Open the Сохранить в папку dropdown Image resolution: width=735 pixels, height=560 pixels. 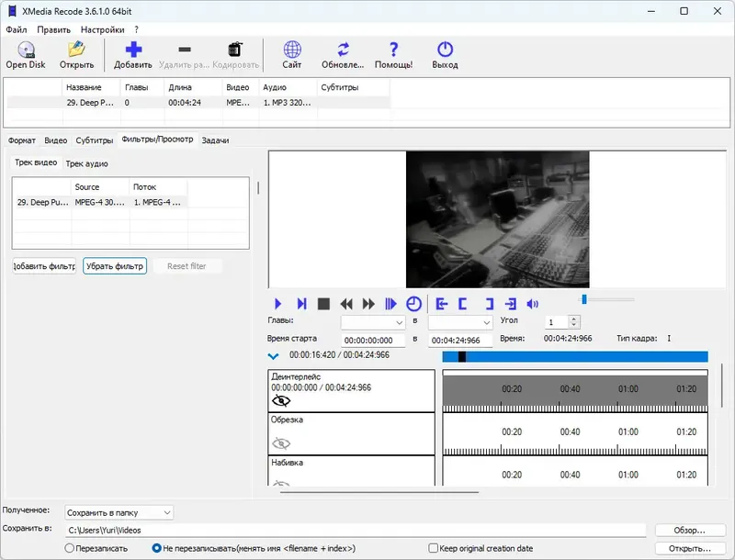click(119, 512)
